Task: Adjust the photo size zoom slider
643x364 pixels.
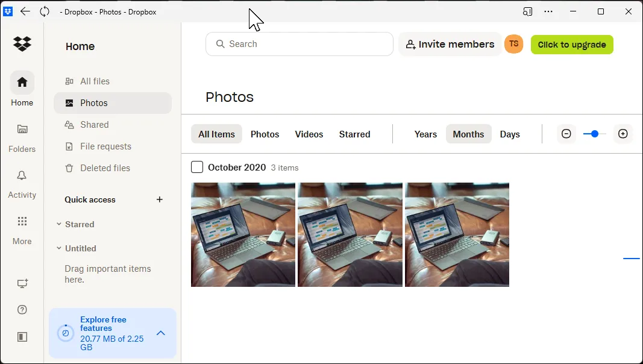Action: 594,134
